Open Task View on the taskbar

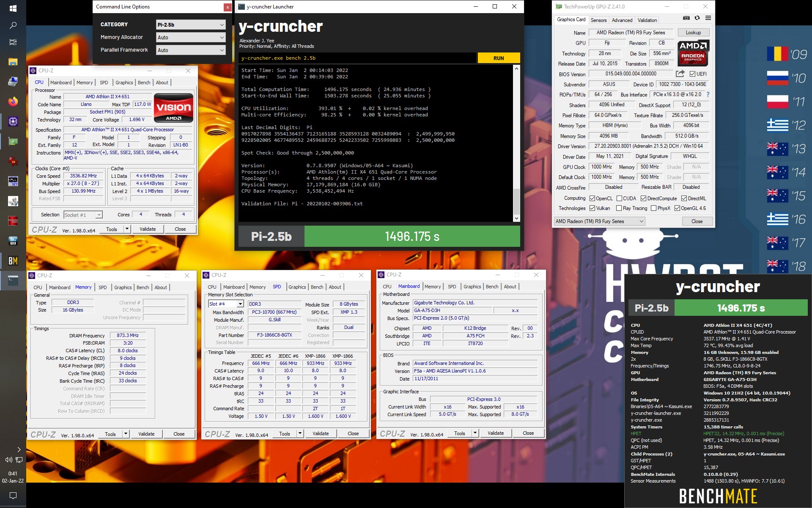pyautogui.click(x=13, y=42)
